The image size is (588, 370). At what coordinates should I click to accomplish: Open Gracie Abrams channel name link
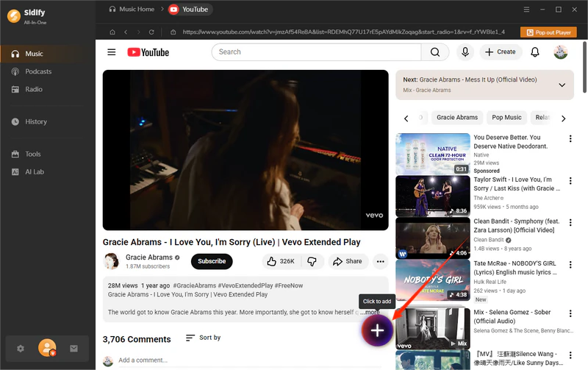coord(149,257)
